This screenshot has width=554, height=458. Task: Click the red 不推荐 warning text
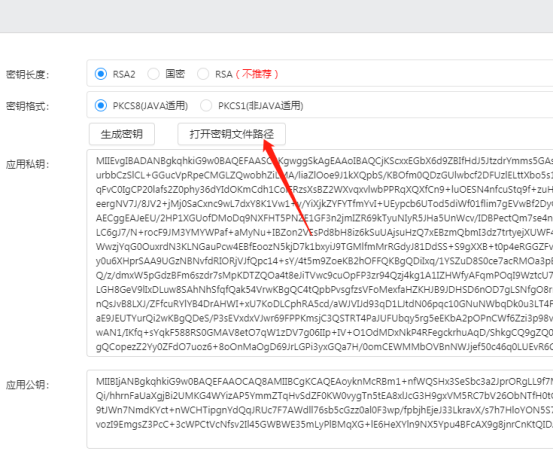click(257, 74)
